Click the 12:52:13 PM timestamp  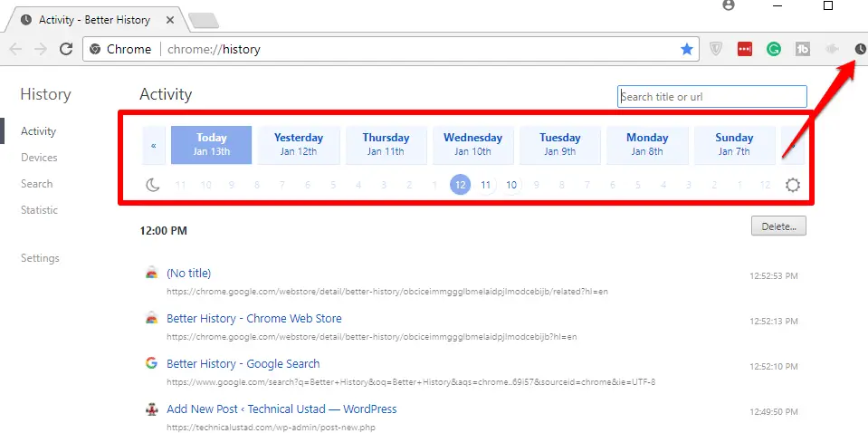tap(774, 321)
